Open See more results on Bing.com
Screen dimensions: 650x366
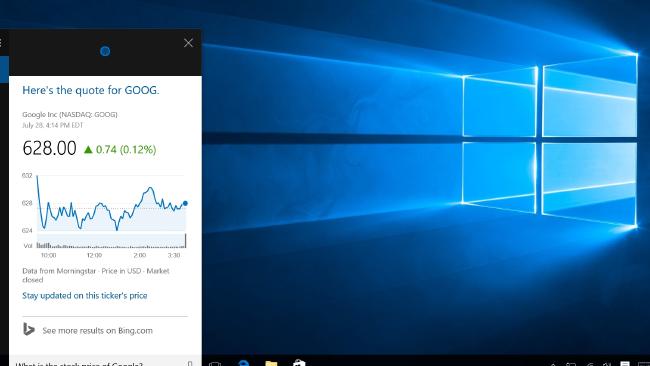tap(97, 331)
